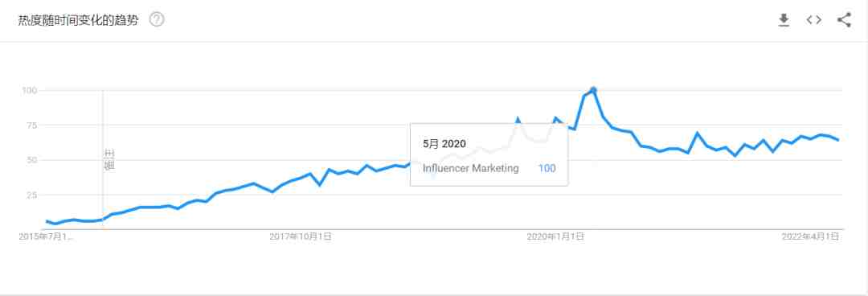Click the 5月 2020 tooltip heading
Image resolution: width=868 pixels, height=296 pixels.
pyautogui.click(x=444, y=144)
